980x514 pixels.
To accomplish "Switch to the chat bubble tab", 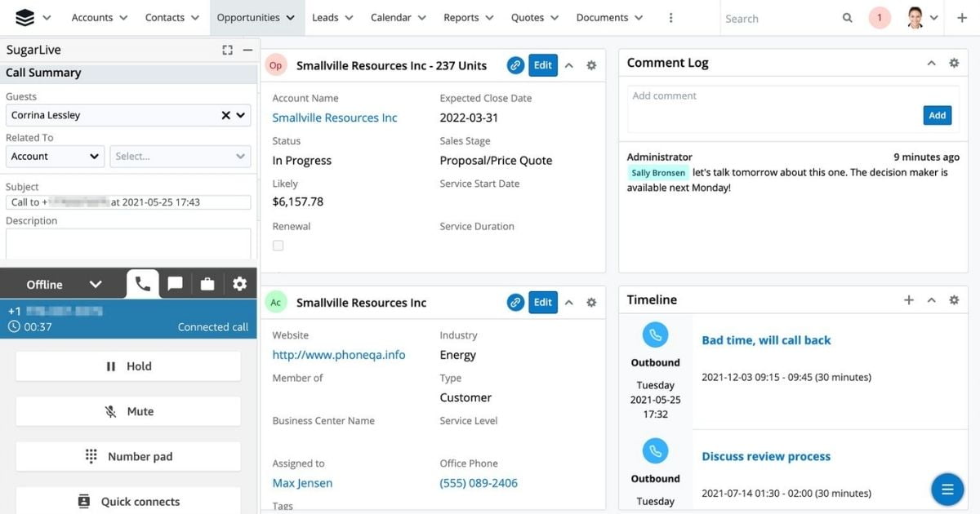I will point(175,284).
